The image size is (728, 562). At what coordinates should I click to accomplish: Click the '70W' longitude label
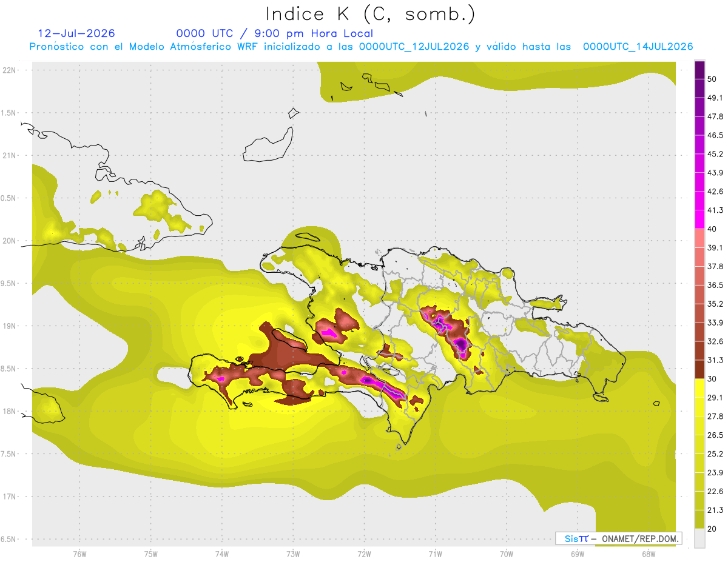click(506, 554)
